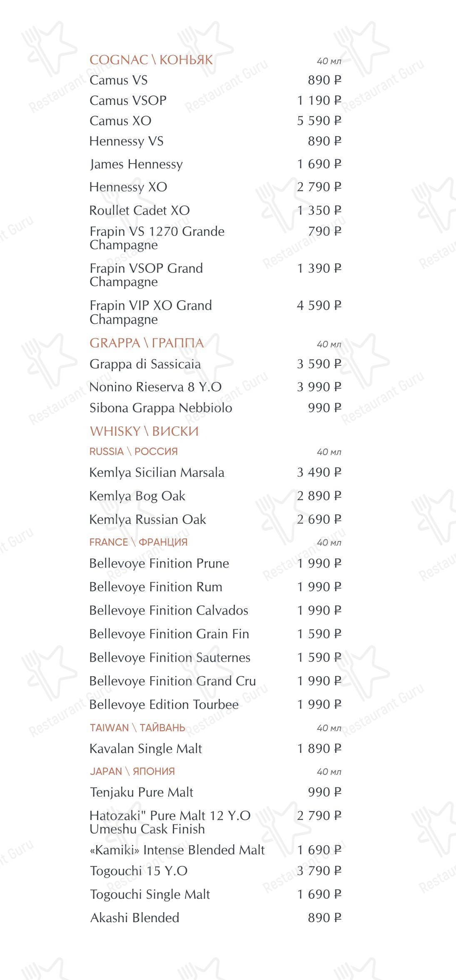Click the JAPAN \ ЯПОНИЯ subsection label

pyautogui.click(x=132, y=772)
